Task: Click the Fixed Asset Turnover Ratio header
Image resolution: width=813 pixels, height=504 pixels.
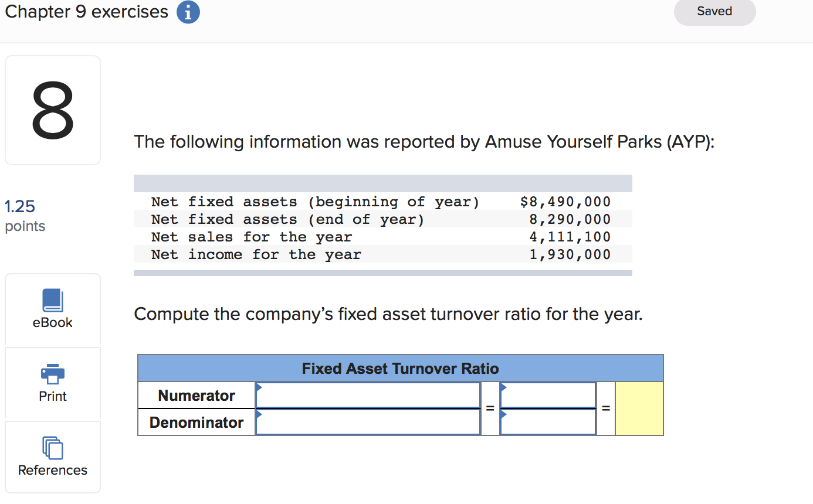Action: coord(400,369)
